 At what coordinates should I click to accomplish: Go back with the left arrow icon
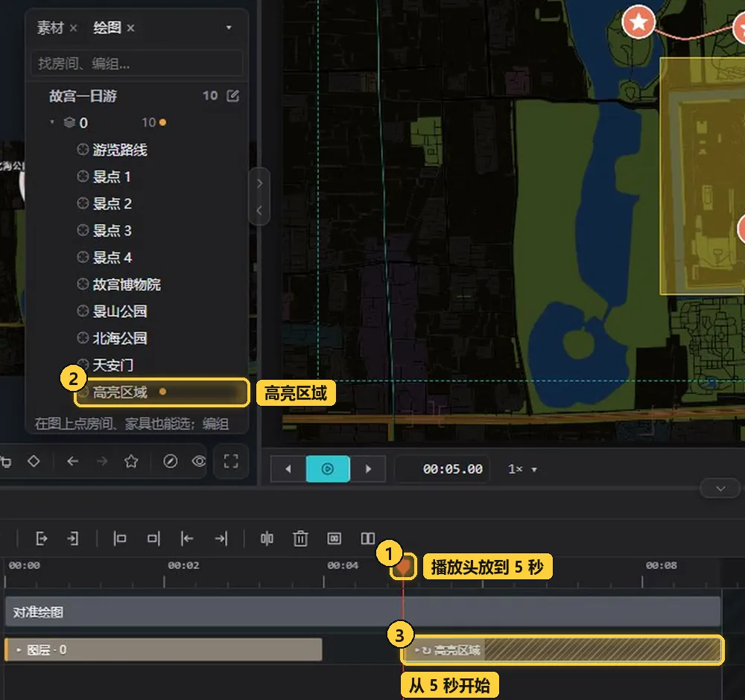coord(73,461)
